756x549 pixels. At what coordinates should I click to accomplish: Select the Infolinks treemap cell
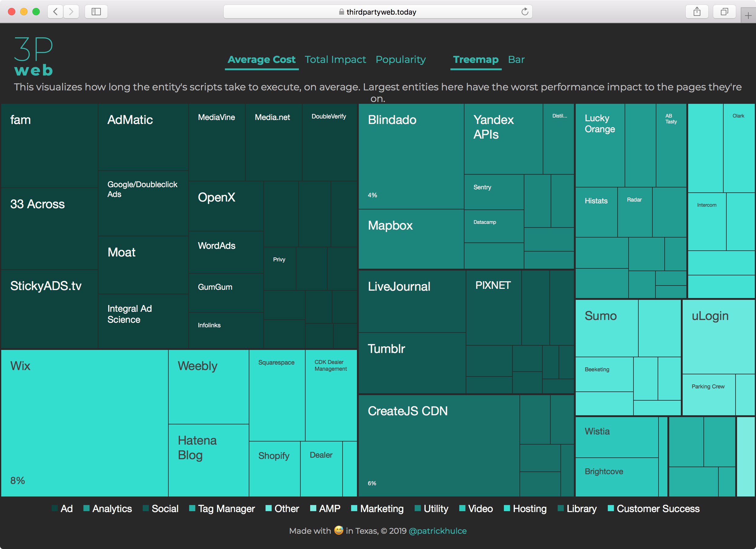(226, 330)
